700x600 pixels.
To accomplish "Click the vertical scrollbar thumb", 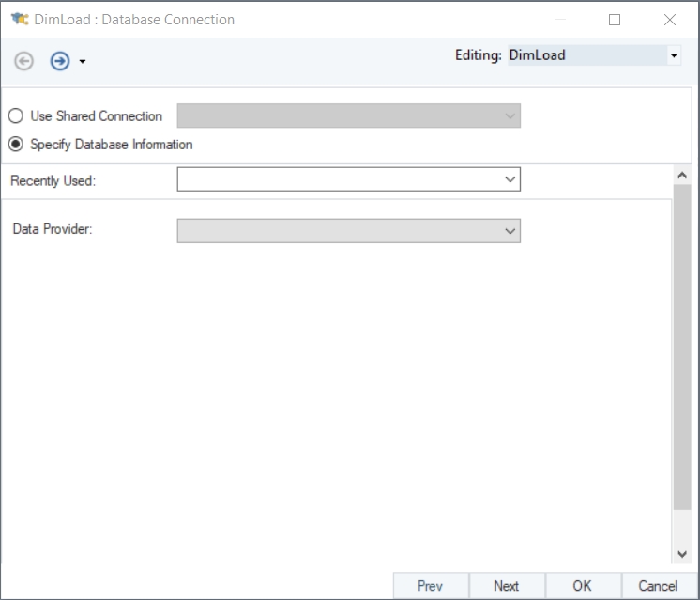I will coord(682,346).
